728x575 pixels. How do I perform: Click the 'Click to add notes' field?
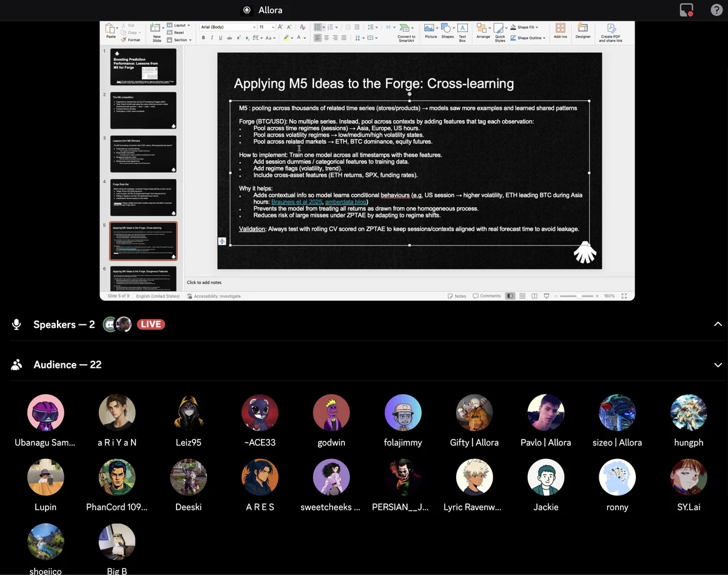click(x=204, y=282)
